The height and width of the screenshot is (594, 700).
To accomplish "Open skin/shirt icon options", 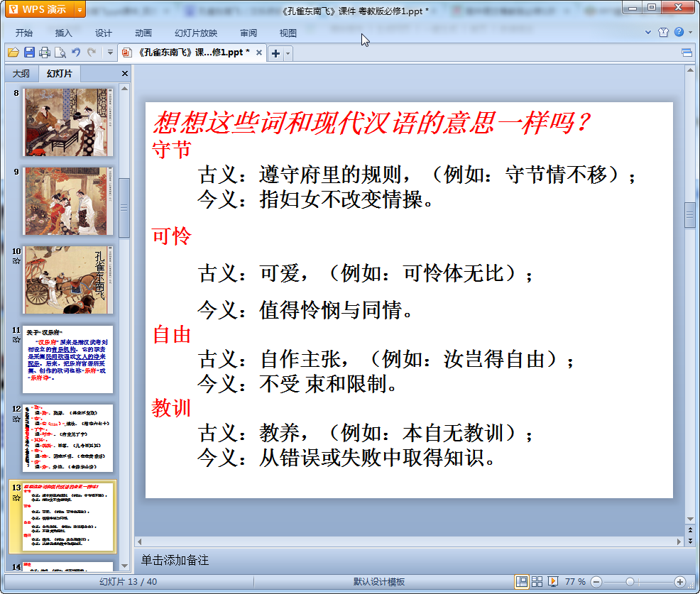I will pos(663,32).
